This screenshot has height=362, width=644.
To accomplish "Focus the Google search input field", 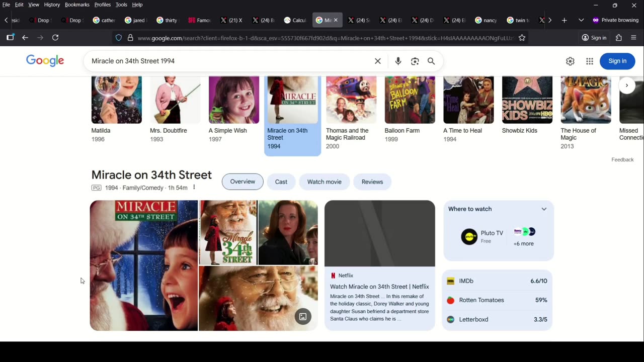I will point(231,61).
